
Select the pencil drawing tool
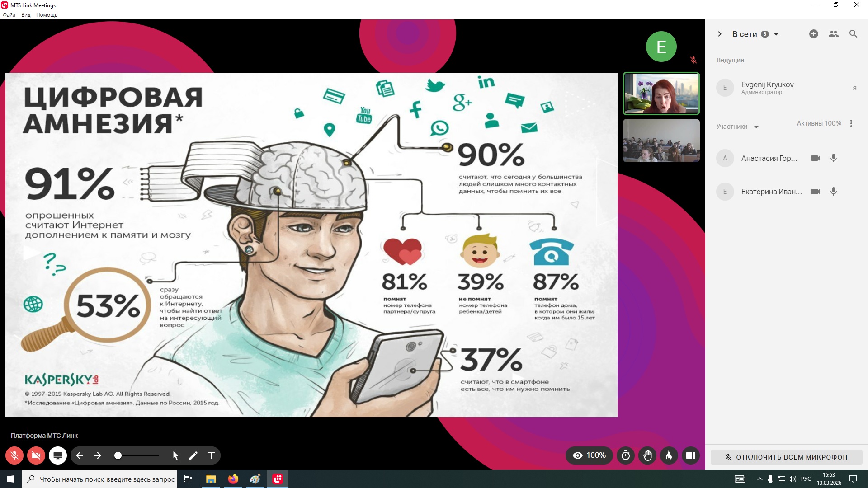coord(193,455)
